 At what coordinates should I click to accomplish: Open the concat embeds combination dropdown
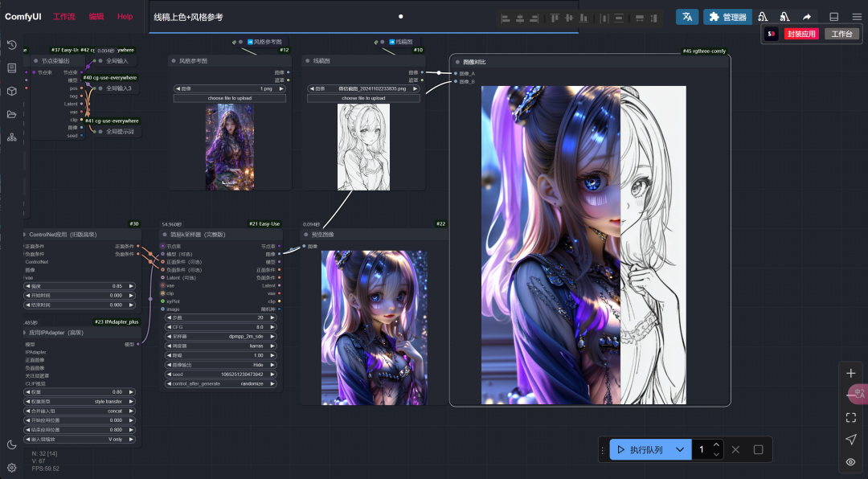point(80,411)
